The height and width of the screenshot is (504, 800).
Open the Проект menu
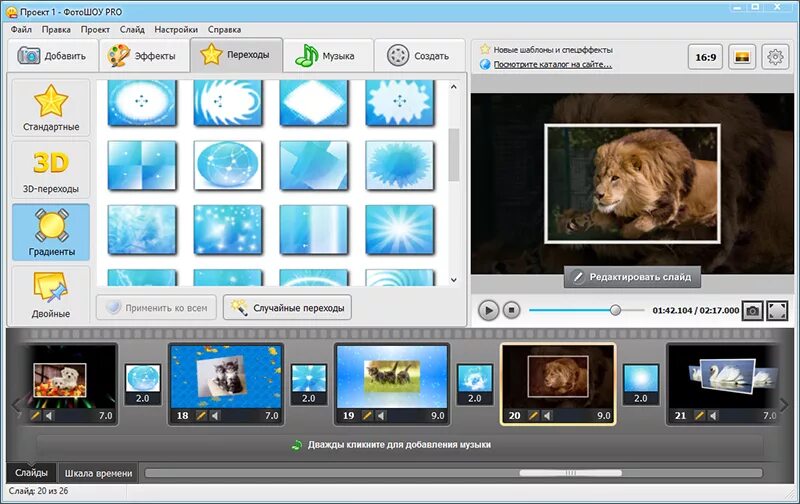[x=95, y=30]
